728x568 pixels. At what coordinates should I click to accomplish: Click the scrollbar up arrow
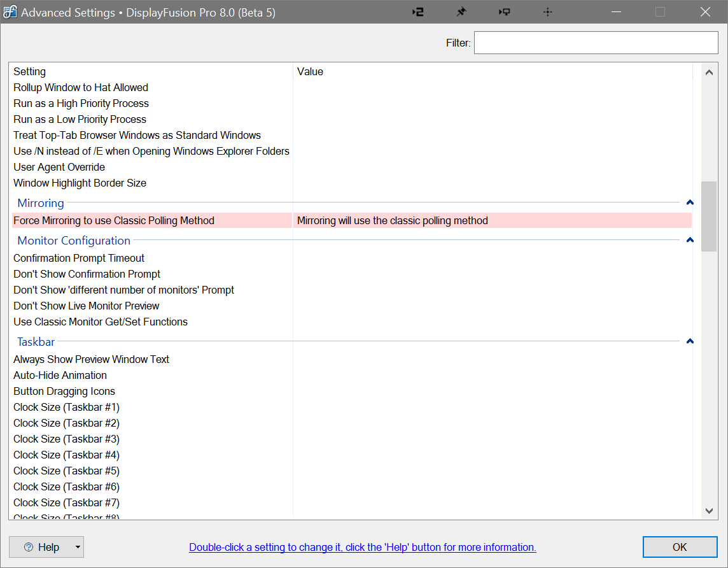click(x=709, y=73)
